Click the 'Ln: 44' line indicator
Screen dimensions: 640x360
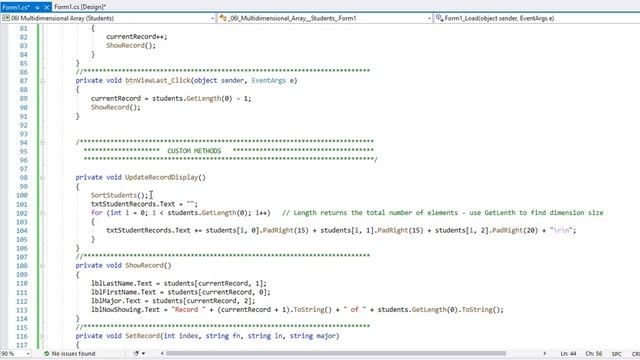coord(568,353)
